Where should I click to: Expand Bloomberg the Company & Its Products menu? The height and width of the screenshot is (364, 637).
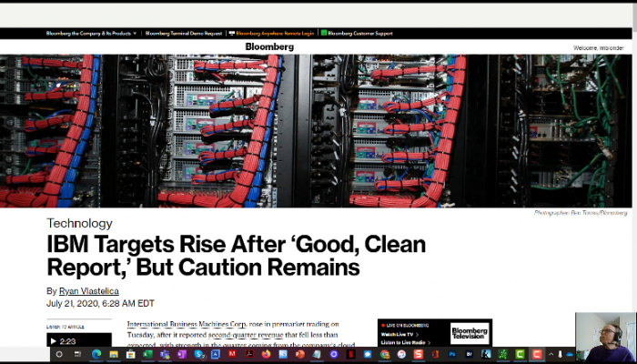(x=91, y=34)
